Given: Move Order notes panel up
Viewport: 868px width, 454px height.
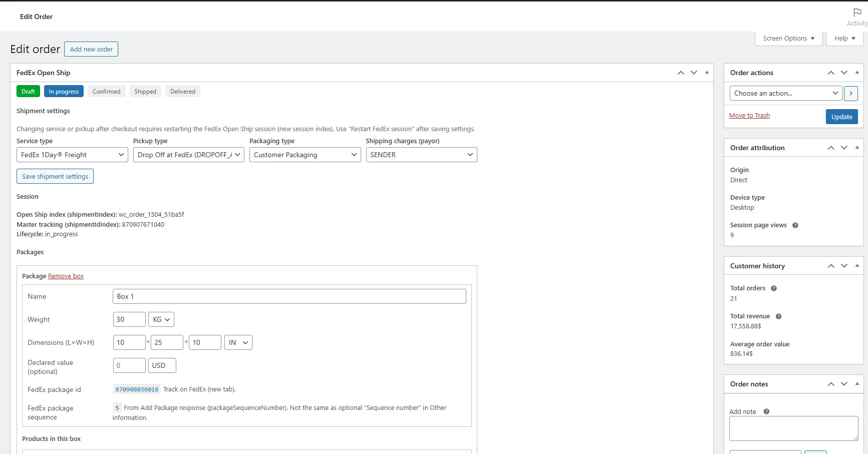Looking at the screenshot, I should pos(831,384).
